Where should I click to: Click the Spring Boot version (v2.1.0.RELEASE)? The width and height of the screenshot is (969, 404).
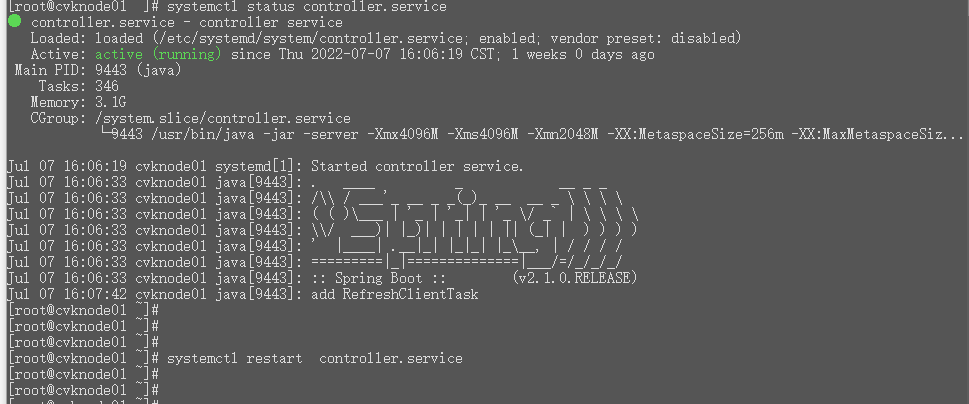click(572, 278)
